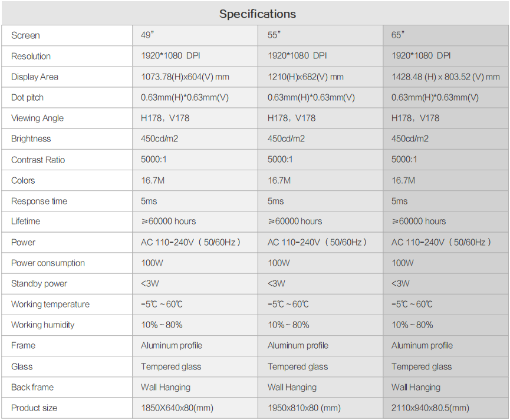Select the Power consumption row label
510x420 pixels.
click(48, 263)
